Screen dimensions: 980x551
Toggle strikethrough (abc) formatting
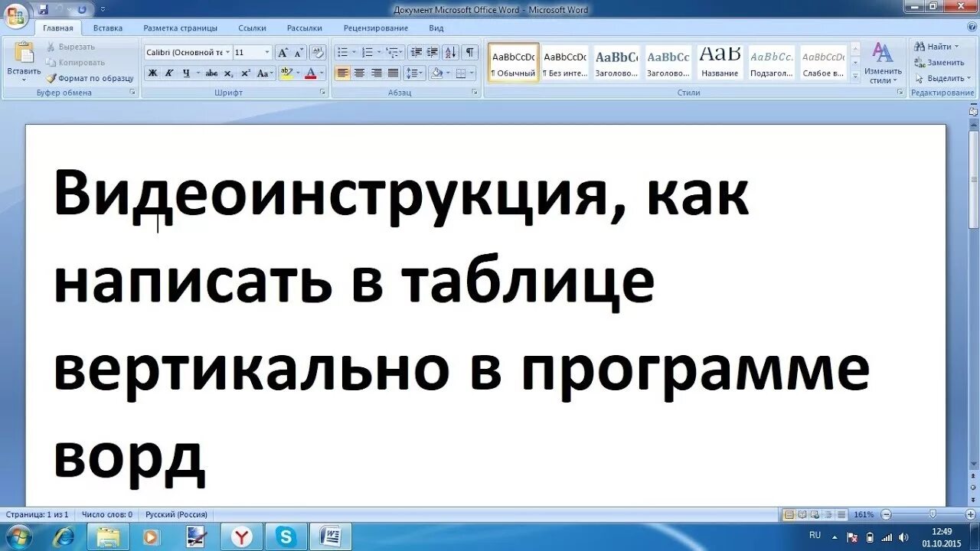[x=212, y=73]
